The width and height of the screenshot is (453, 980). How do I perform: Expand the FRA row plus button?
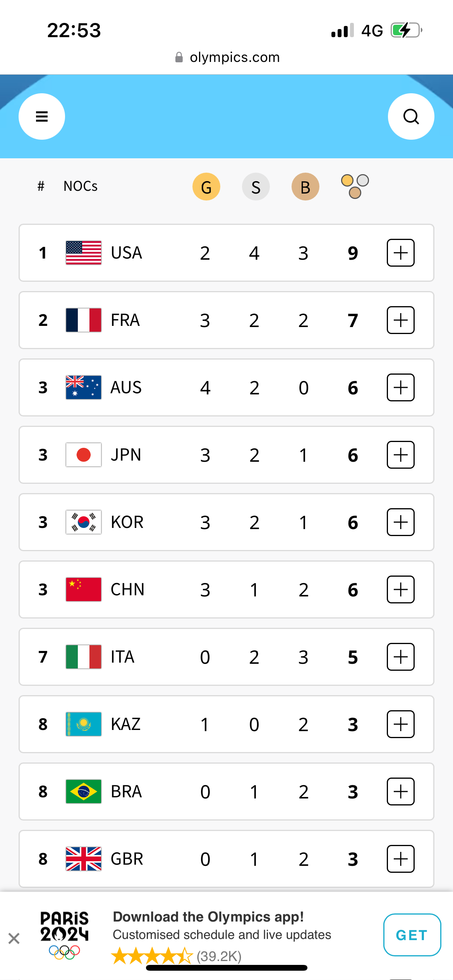[401, 320]
